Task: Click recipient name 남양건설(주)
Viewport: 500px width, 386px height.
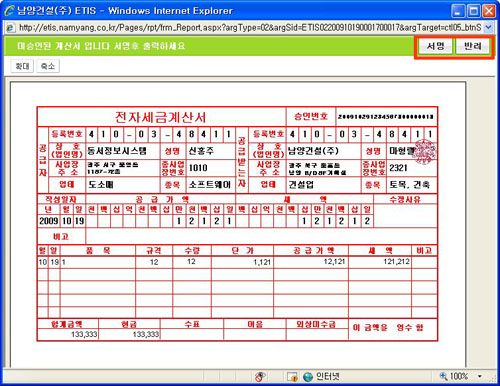Action: click(313, 151)
